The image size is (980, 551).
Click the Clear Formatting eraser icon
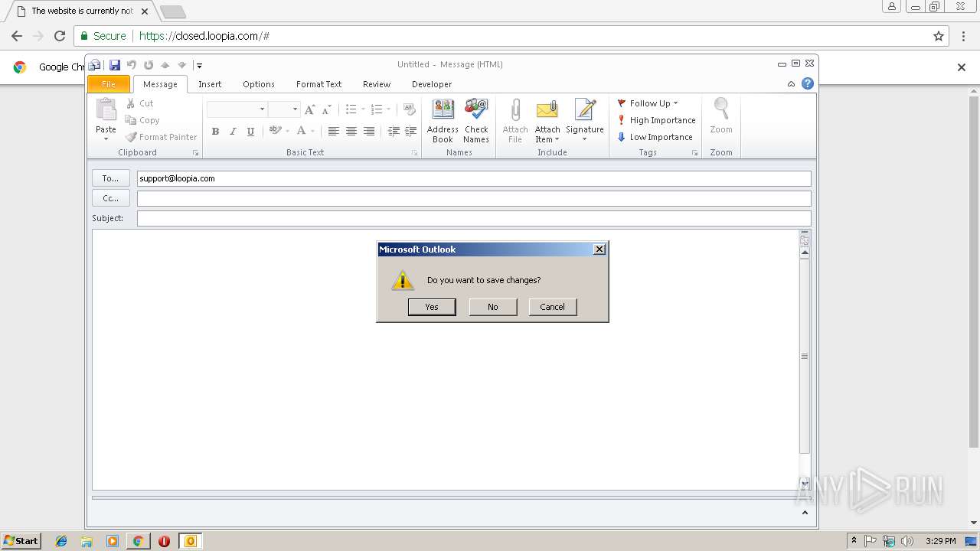[x=410, y=109]
